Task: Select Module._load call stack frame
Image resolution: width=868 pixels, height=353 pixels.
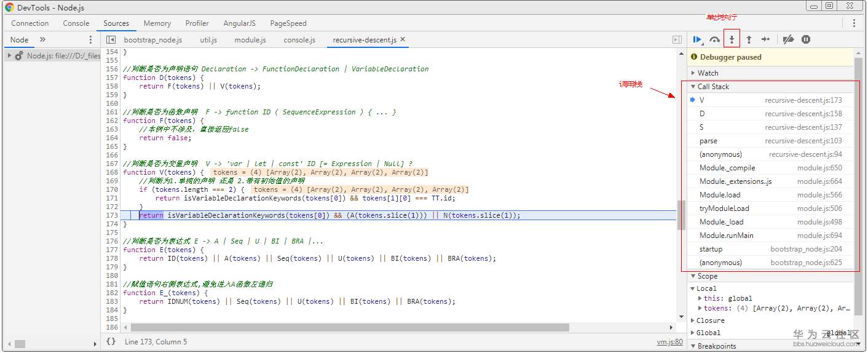Action: (771, 222)
